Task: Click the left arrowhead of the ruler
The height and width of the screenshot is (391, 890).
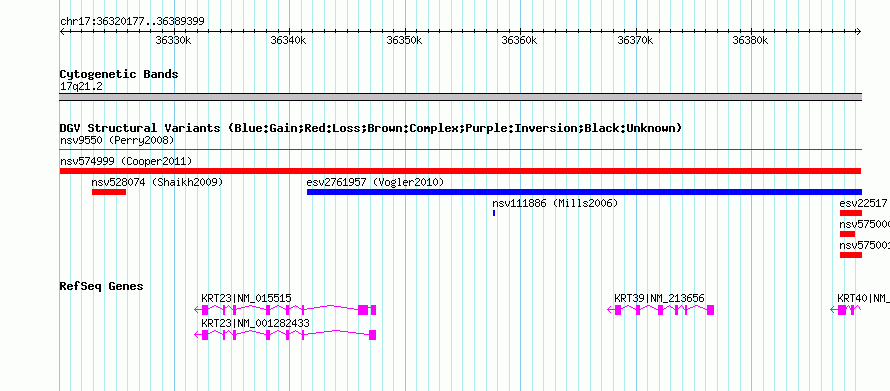Action: [62, 32]
